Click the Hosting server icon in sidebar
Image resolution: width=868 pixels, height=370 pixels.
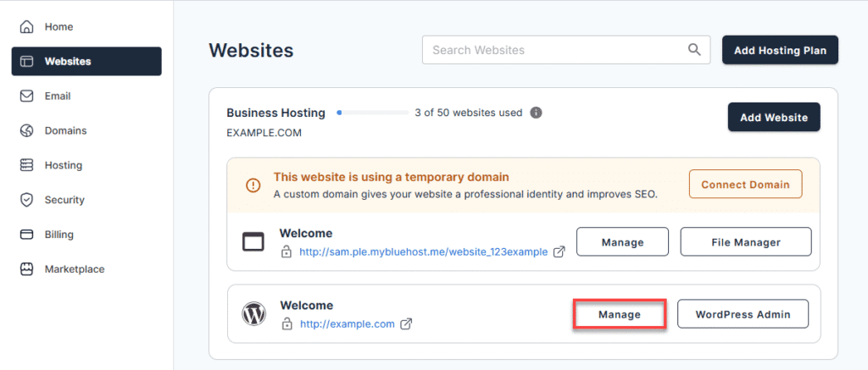[26, 165]
